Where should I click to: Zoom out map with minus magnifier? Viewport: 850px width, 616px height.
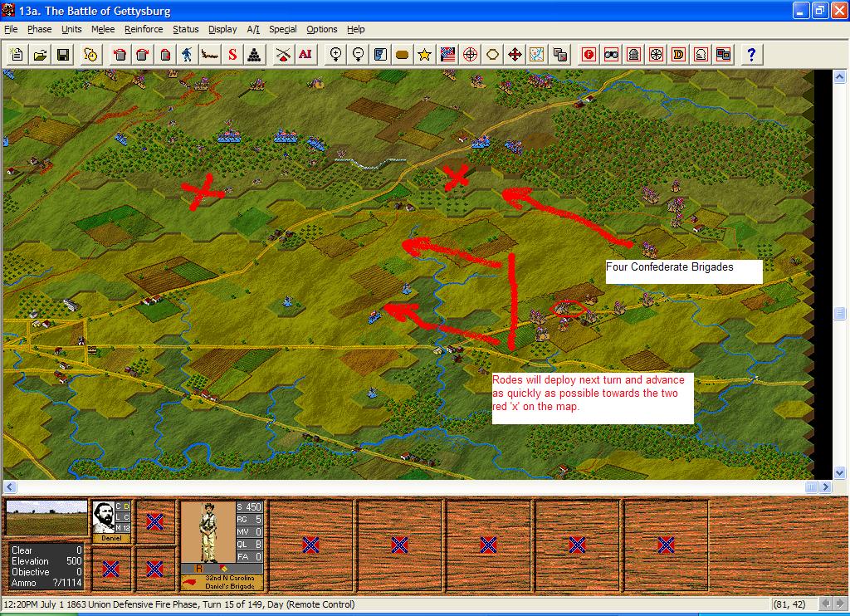point(358,55)
